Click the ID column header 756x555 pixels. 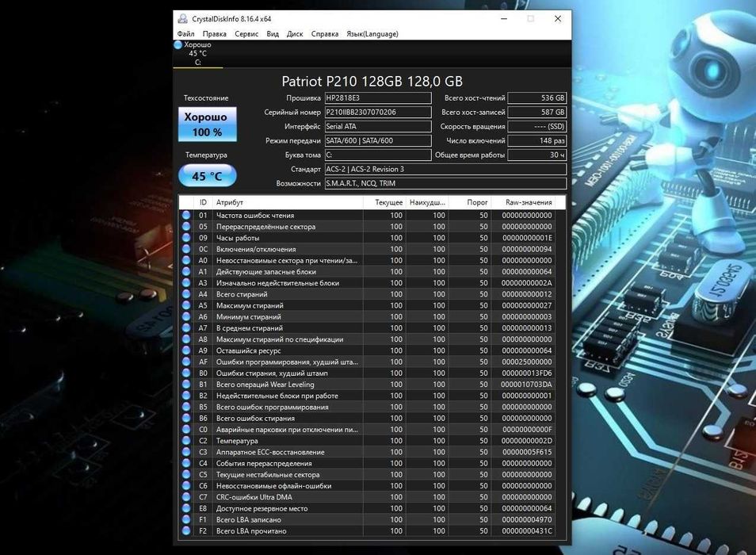click(203, 202)
